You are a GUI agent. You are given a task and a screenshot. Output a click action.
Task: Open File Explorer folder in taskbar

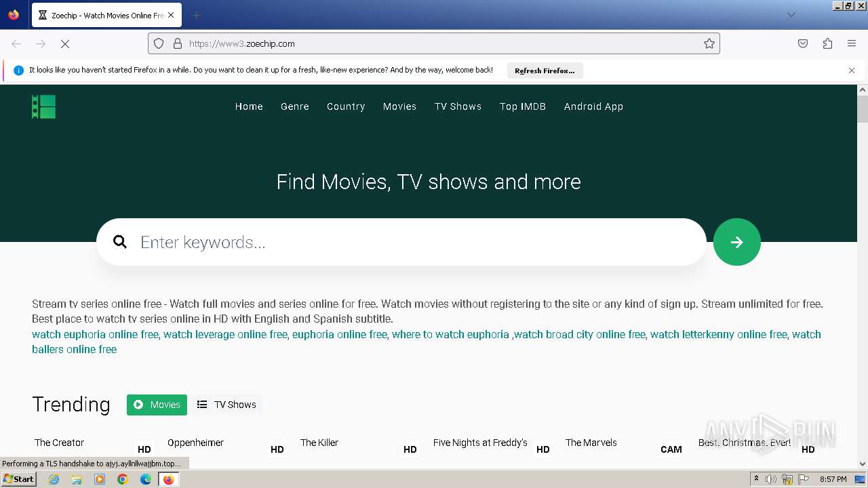point(77,479)
